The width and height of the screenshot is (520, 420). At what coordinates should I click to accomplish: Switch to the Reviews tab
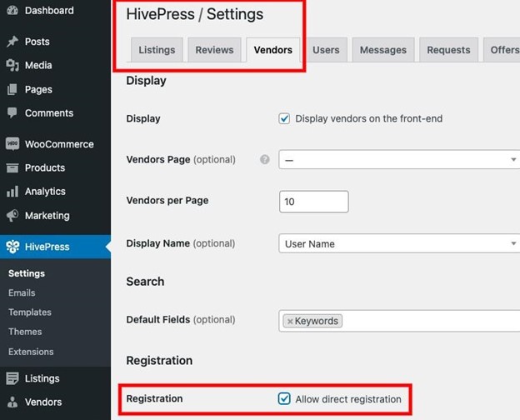click(214, 50)
